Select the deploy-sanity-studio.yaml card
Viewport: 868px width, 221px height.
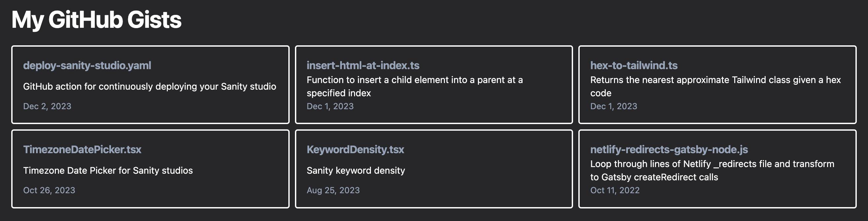pos(151,84)
